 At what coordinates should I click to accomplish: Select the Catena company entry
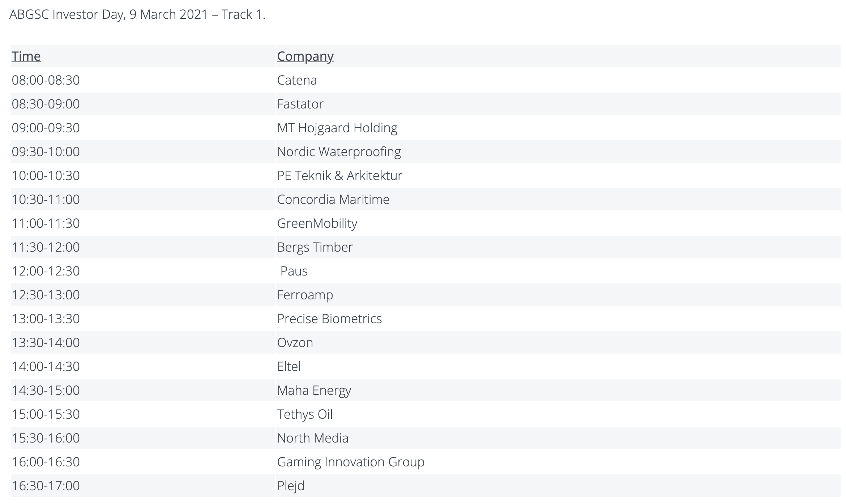point(297,80)
